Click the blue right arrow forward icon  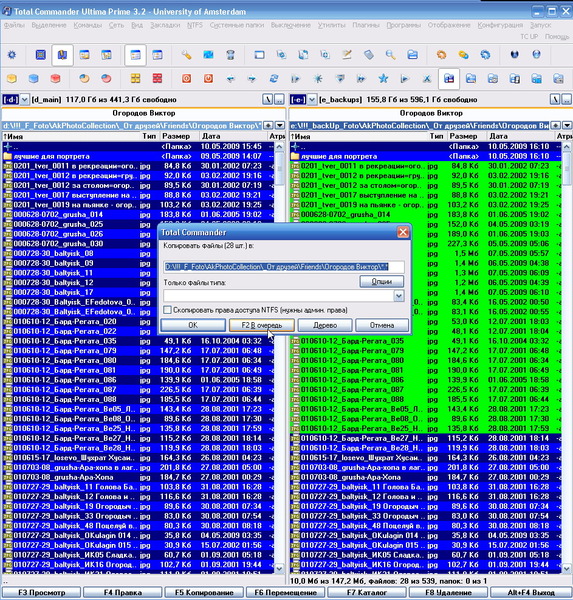pyautogui.click(x=252, y=79)
